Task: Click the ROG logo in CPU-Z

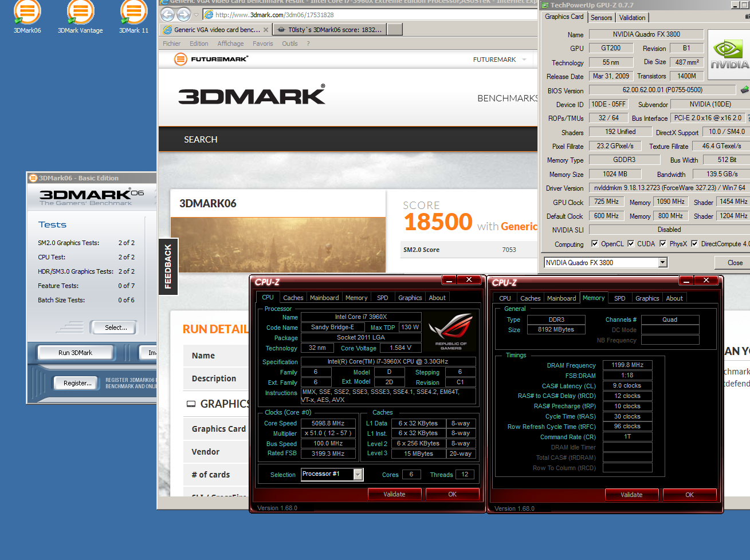Action: click(x=451, y=331)
